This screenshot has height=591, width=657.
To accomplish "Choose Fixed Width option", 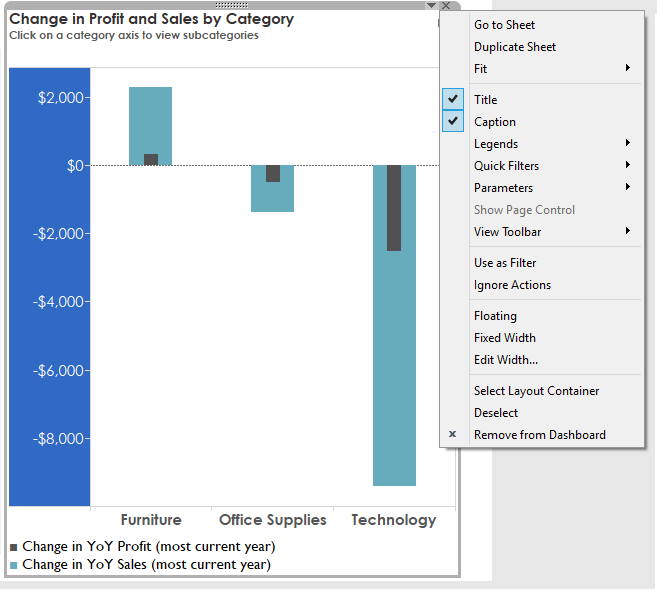I will coord(504,338).
